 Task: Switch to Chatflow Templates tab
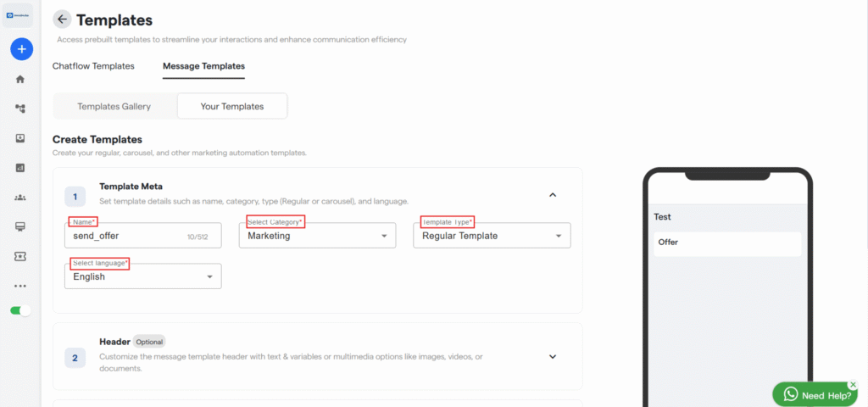(x=93, y=66)
